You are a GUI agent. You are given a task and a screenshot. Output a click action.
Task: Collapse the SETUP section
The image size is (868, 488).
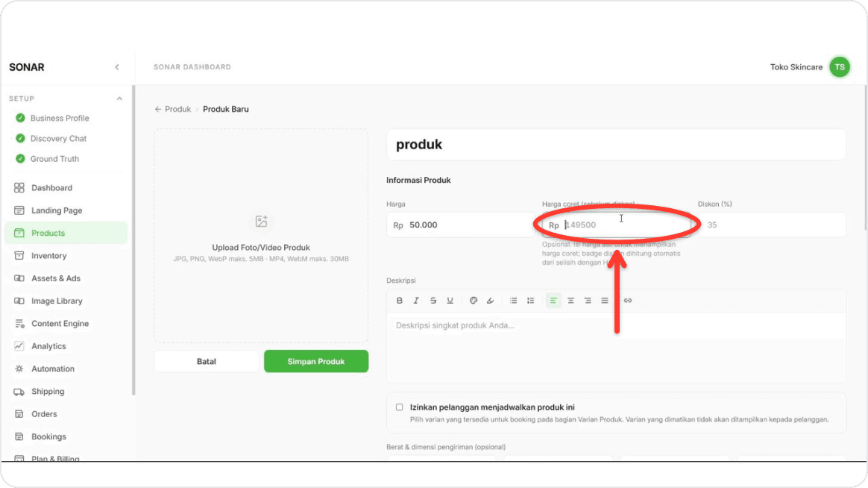119,98
